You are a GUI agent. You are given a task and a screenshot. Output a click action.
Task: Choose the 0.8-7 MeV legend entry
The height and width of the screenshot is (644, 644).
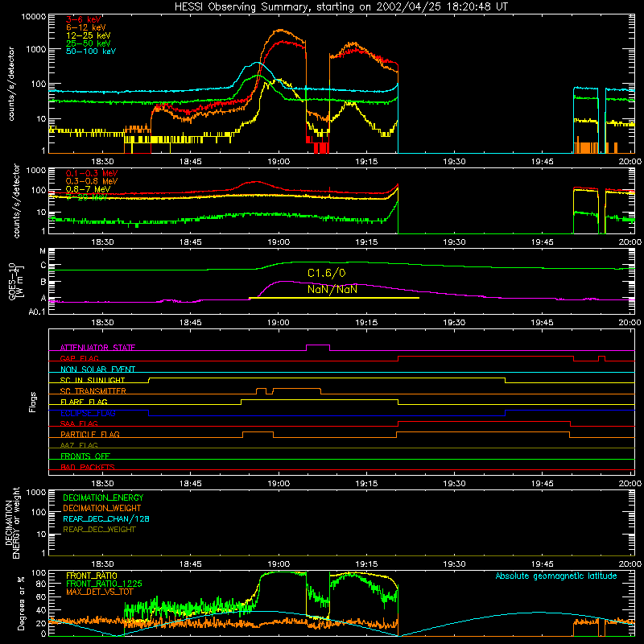coord(88,189)
